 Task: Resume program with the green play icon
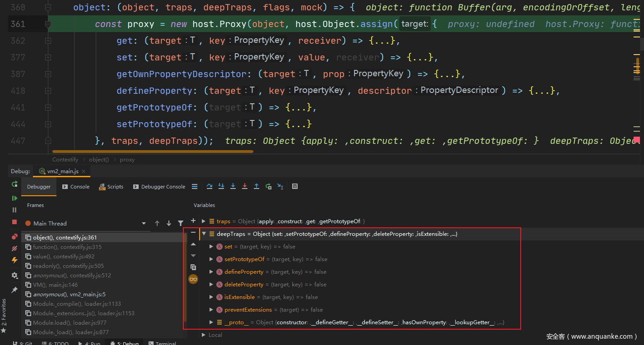click(14, 198)
